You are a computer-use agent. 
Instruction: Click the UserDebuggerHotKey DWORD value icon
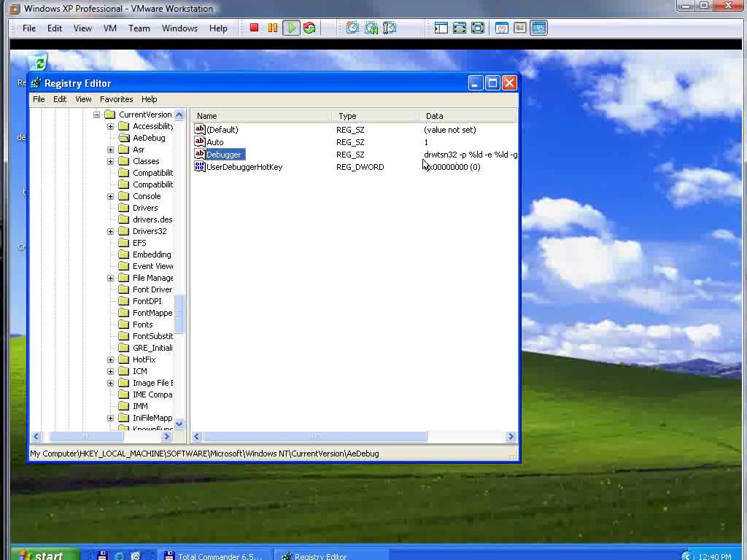click(200, 167)
